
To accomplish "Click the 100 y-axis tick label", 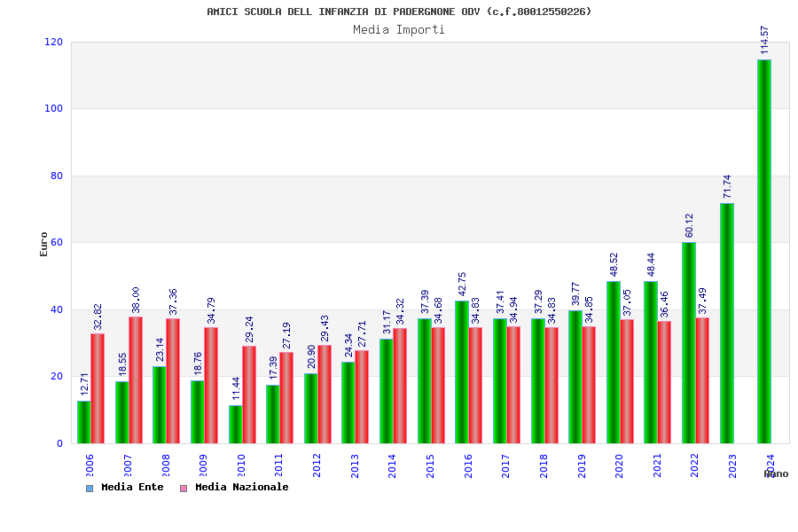I will coord(54,108).
